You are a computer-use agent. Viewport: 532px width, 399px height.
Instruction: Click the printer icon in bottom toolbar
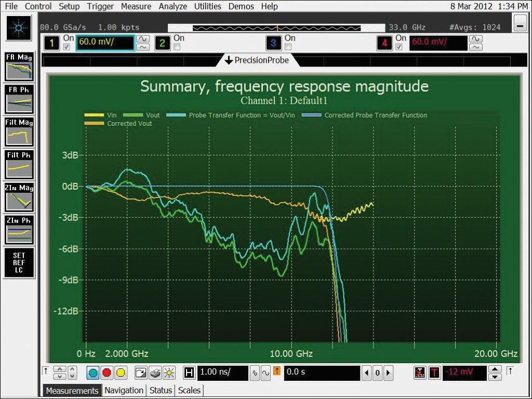click(154, 373)
